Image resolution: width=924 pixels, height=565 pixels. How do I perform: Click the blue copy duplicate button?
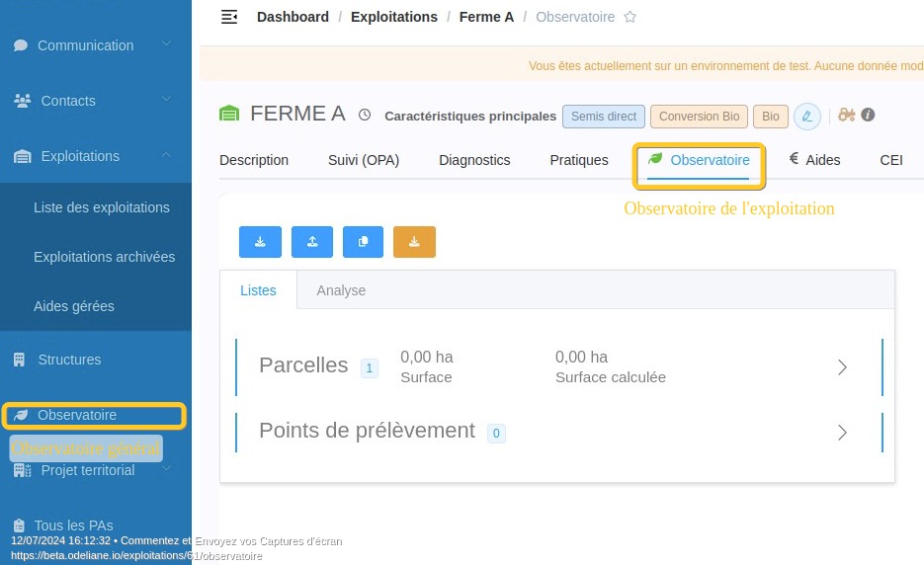click(x=363, y=242)
